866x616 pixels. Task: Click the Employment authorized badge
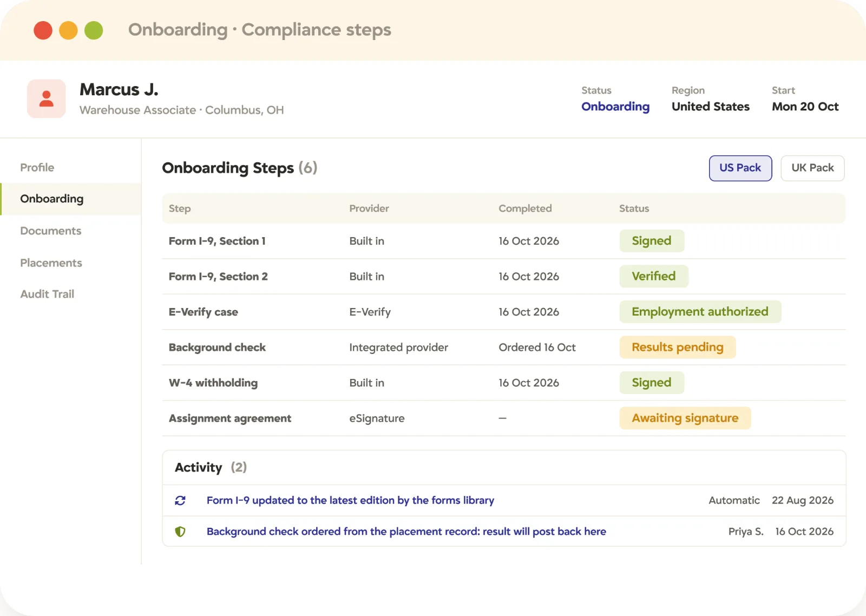click(700, 312)
